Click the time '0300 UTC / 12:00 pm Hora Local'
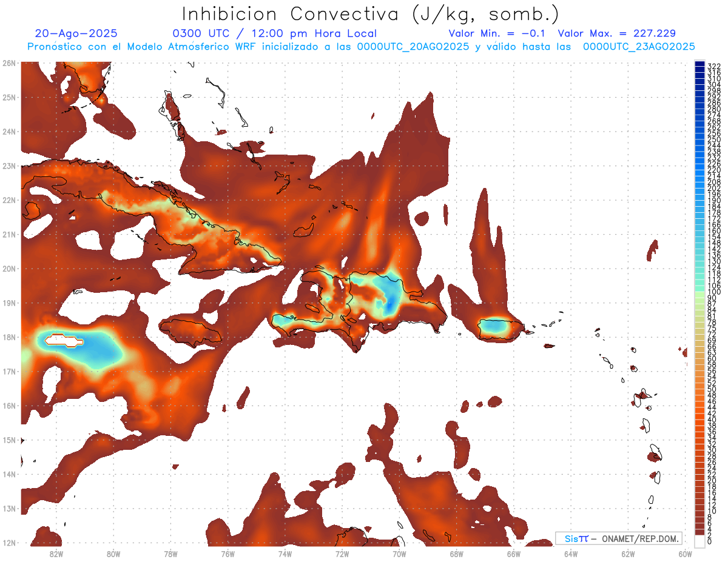 (x=275, y=33)
